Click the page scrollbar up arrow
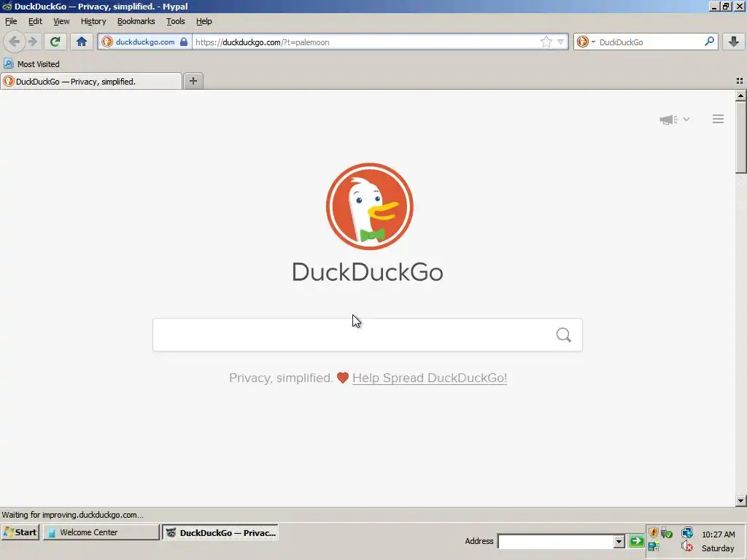 click(x=740, y=96)
